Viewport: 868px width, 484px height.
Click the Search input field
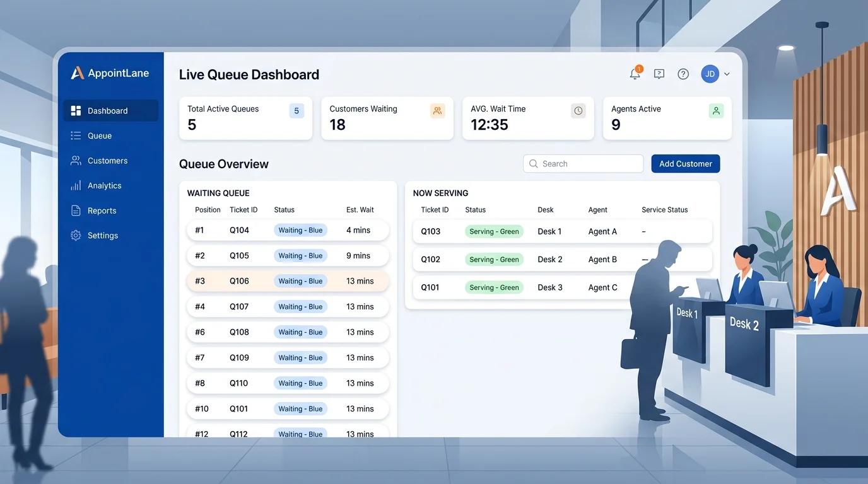[584, 164]
